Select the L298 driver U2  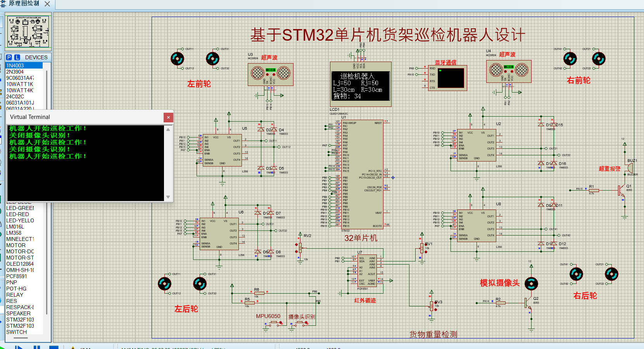(477, 146)
